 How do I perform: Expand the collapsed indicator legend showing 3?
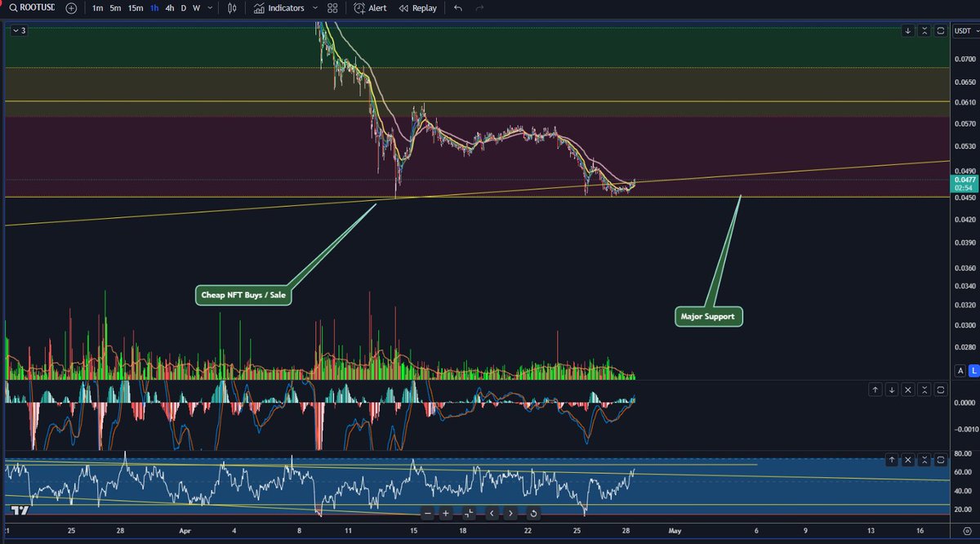click(x=19, y=30)
